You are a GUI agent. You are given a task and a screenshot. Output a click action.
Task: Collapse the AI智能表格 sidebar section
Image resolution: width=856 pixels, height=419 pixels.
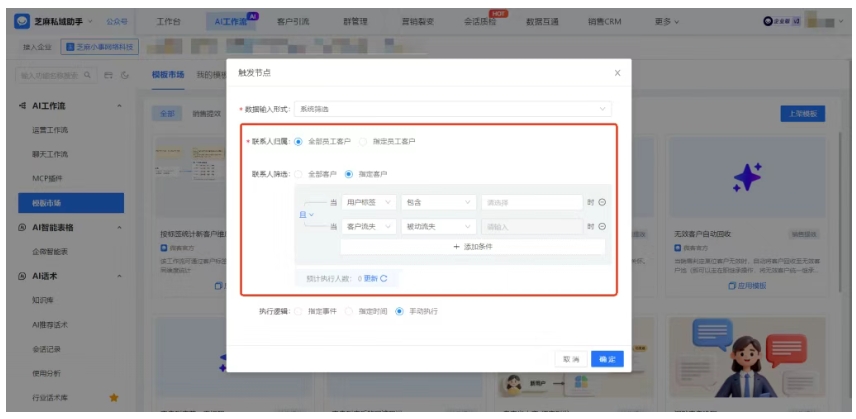click(120, 228)
